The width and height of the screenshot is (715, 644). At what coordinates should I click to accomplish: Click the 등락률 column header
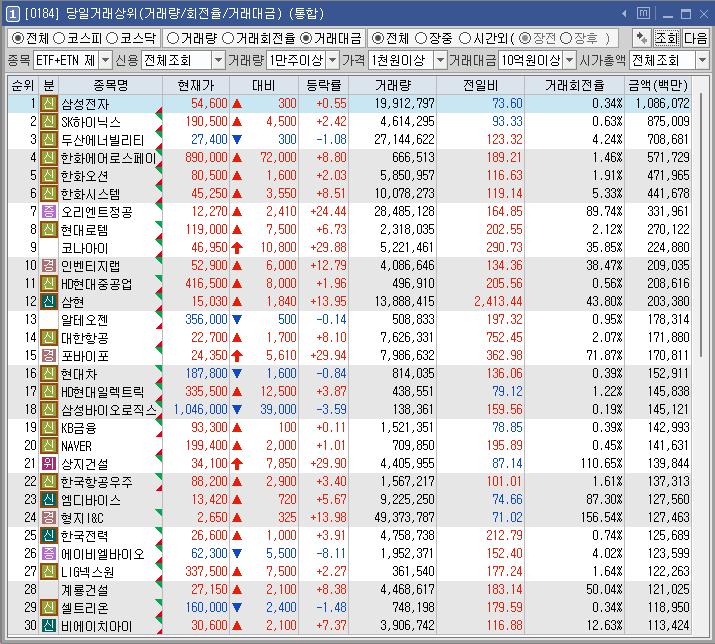tap(323, 85)
